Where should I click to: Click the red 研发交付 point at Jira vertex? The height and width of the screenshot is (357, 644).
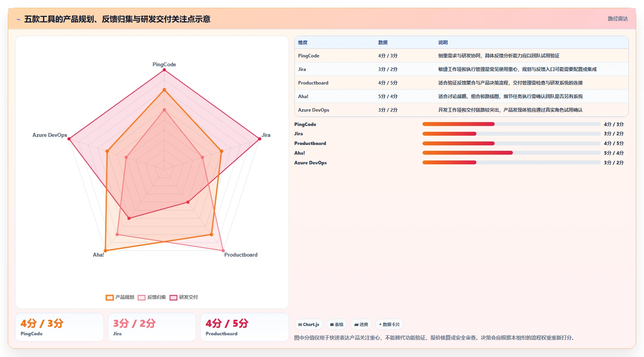tap(260, 139)
